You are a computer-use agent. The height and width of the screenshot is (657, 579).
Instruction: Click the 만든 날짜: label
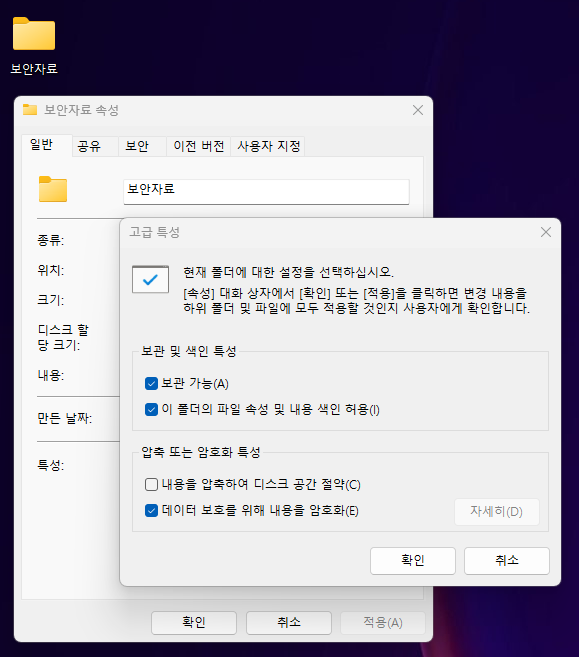coord(65,418)
